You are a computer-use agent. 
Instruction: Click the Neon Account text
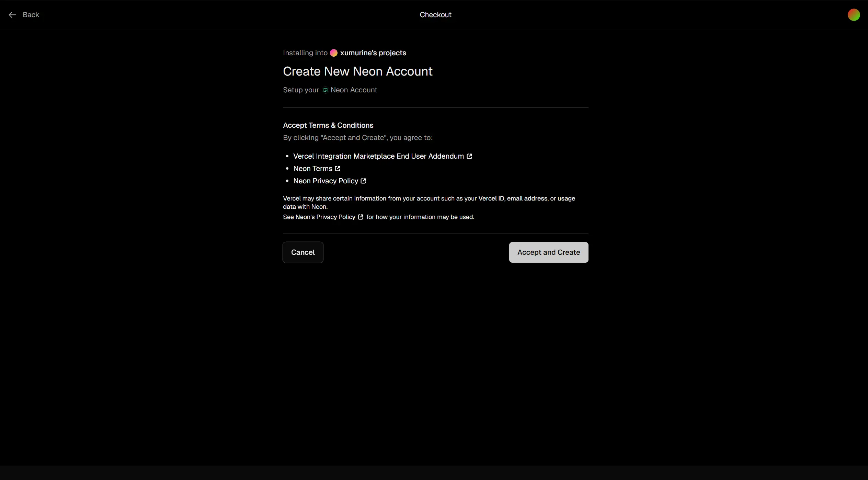pyautogui.click(x=354, y=90)
